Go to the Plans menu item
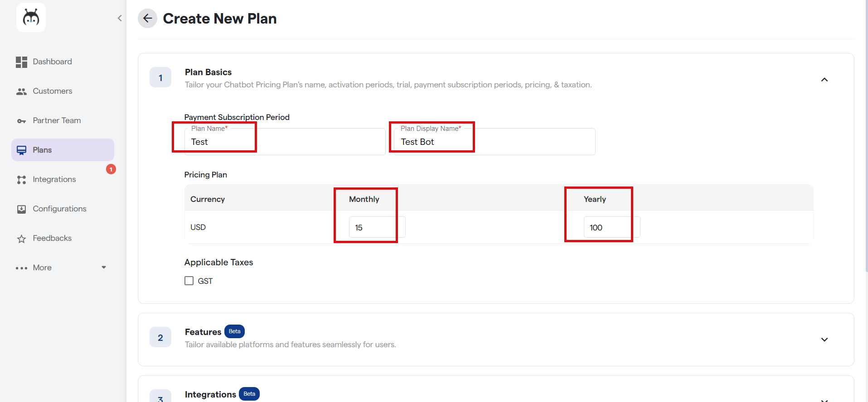868x402 pixels. click(x=42, y=150)
